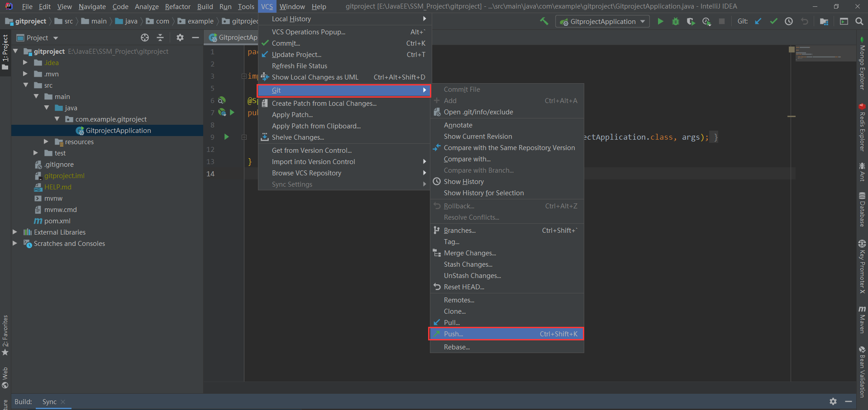
Task: Open Maven side tool window
Action: [862, 320]
